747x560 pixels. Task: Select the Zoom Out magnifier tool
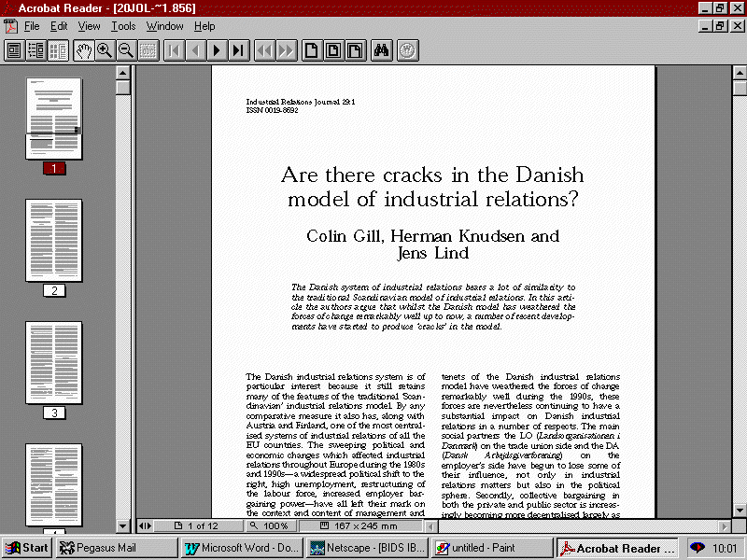[x=126, y=50]
